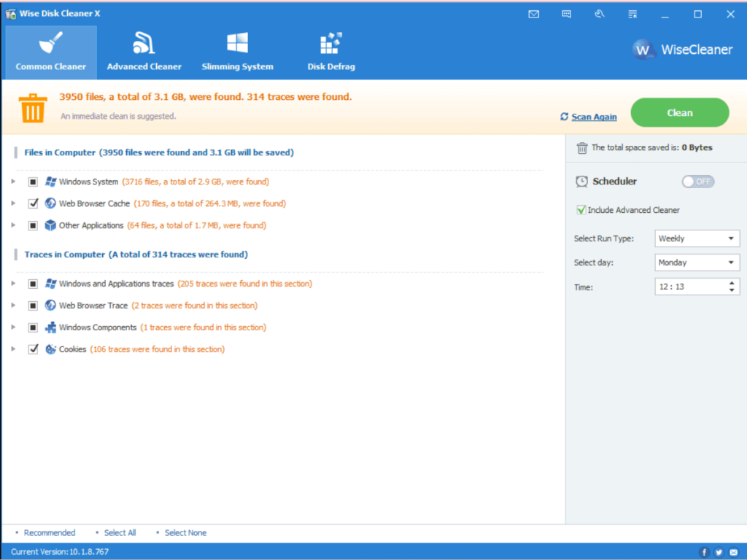Image resolution: width=747 pixels, height=560 pixels.
Task: Check the Windows System checkbox
Action: pyautogui.click(x=33, y=181)
